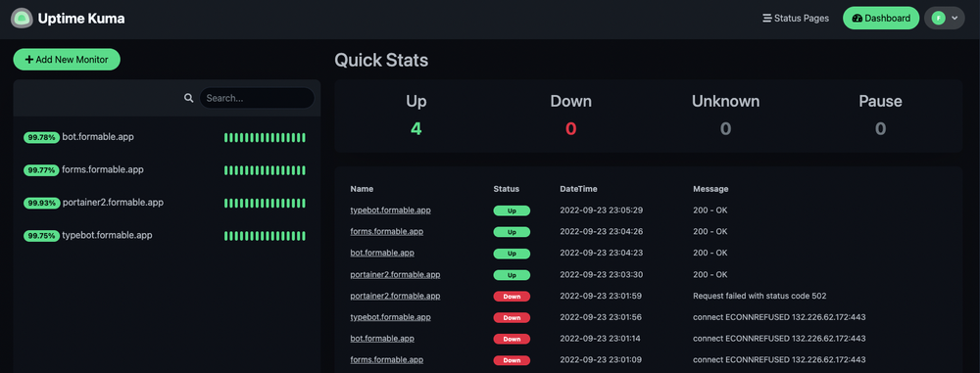Image resolution: width=980 pixels, height=373 pixels.
Task: Click heartbeat bar of forms.formable.app
Action: (x=265, y=170)
